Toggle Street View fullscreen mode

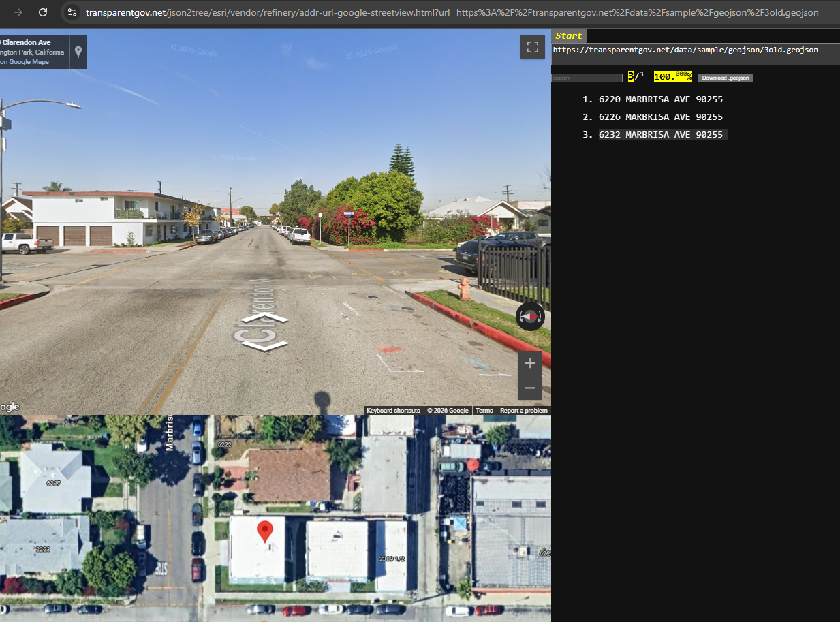533,47
